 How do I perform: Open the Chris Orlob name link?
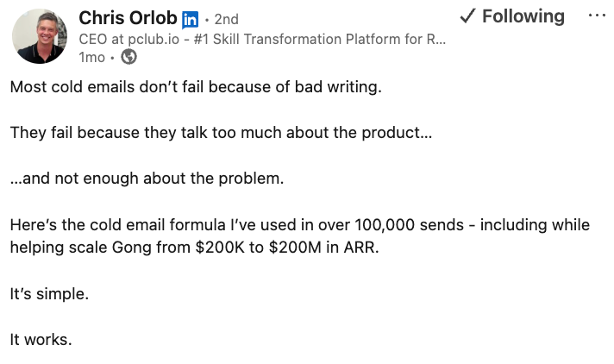pyautogui.click(x=128, y=18)
